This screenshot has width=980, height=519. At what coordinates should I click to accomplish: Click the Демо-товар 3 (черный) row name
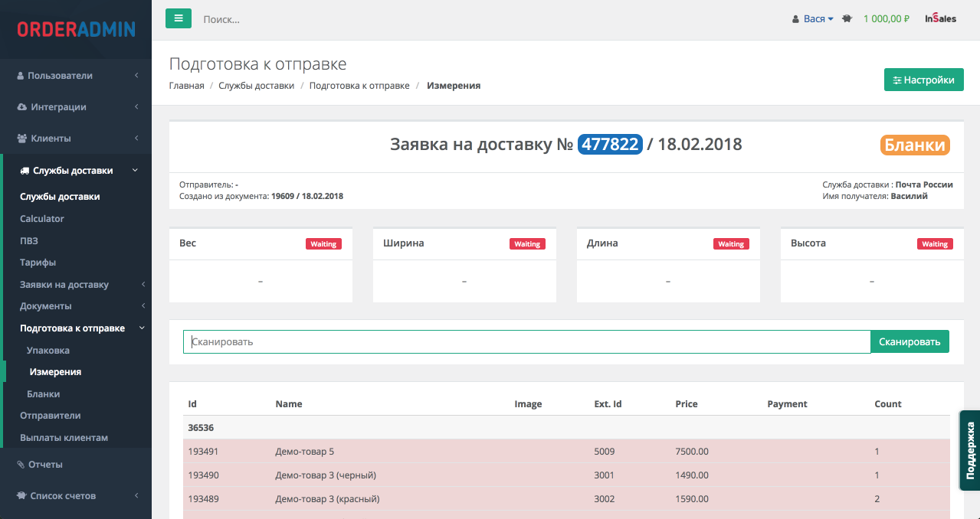[x=326, y=475]
